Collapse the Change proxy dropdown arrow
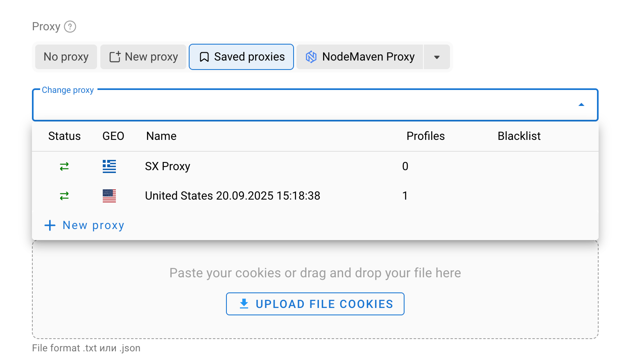The height and width of the screenshot is (364, 624). pos(581,105)
